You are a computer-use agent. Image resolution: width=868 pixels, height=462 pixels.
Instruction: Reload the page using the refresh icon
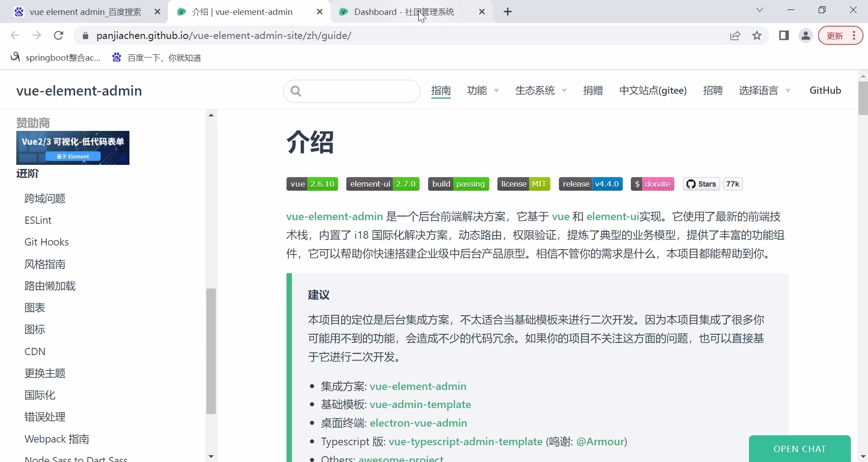58,36
